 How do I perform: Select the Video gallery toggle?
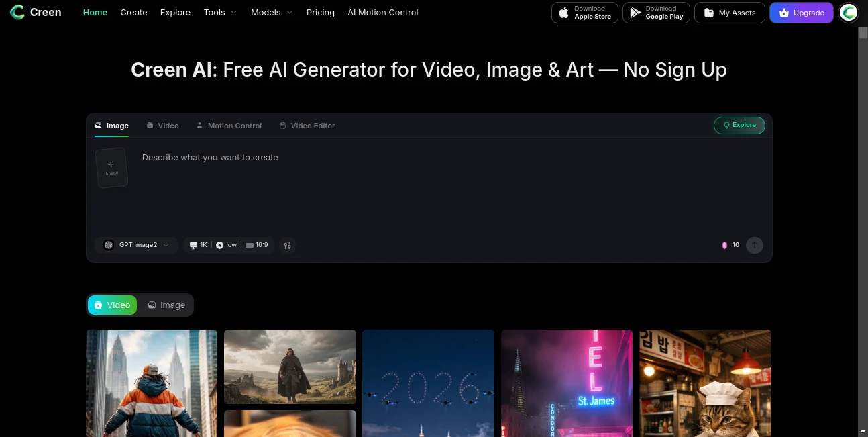(112, 305)
